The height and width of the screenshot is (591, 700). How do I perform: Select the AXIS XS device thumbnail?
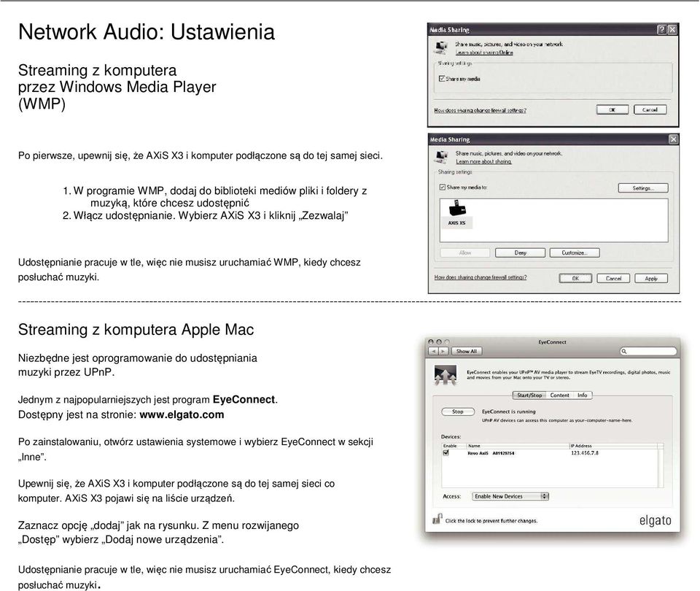456,215
